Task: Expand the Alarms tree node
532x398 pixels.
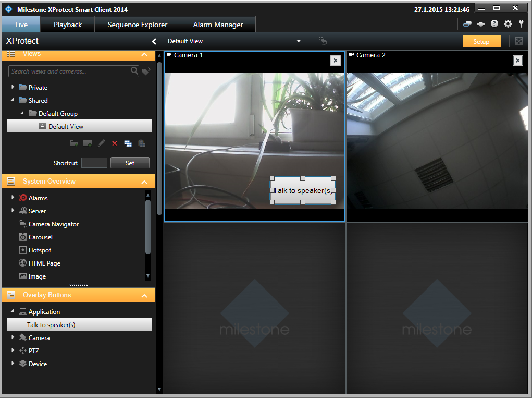Action: [x=13, y=198]
